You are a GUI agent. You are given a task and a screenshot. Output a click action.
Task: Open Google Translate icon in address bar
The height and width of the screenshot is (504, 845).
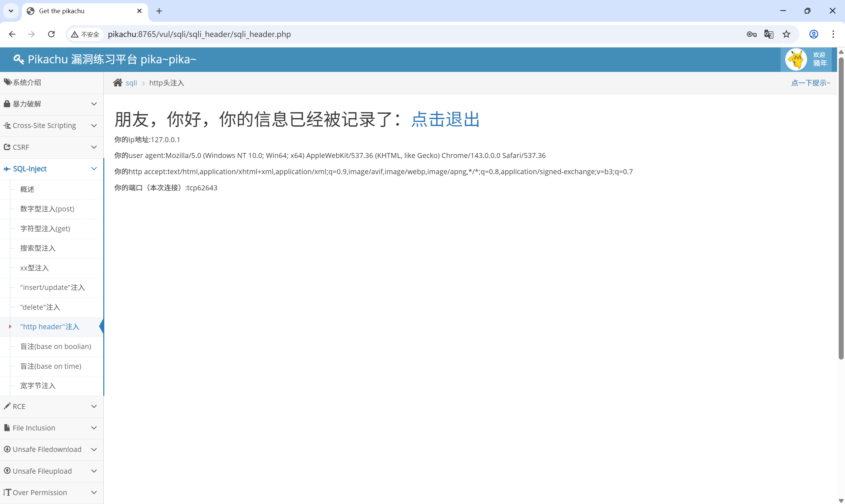click(768, 34)
